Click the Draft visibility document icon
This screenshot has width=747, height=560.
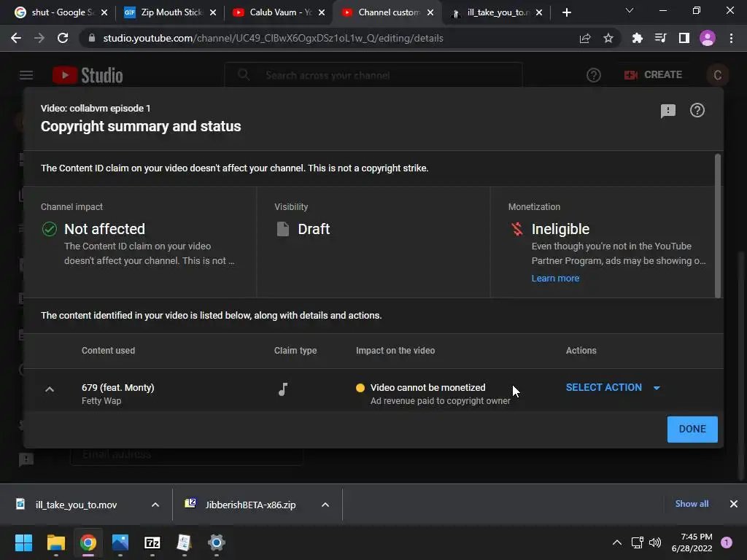(283, 229)
